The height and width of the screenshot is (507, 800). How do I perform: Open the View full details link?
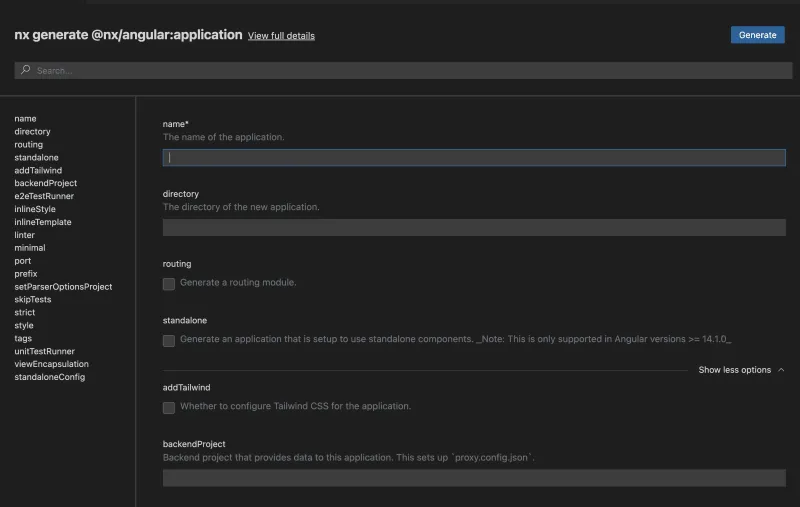click(281, 36)
